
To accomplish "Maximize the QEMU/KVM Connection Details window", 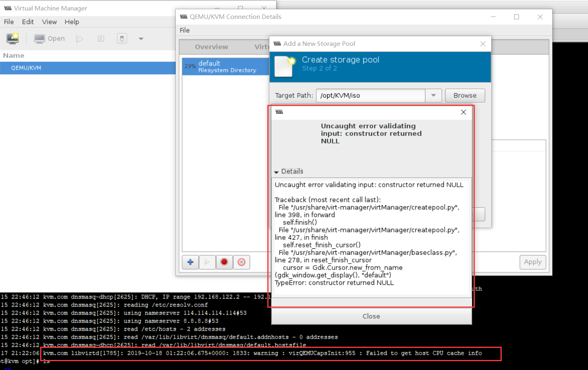I will 517,17.
